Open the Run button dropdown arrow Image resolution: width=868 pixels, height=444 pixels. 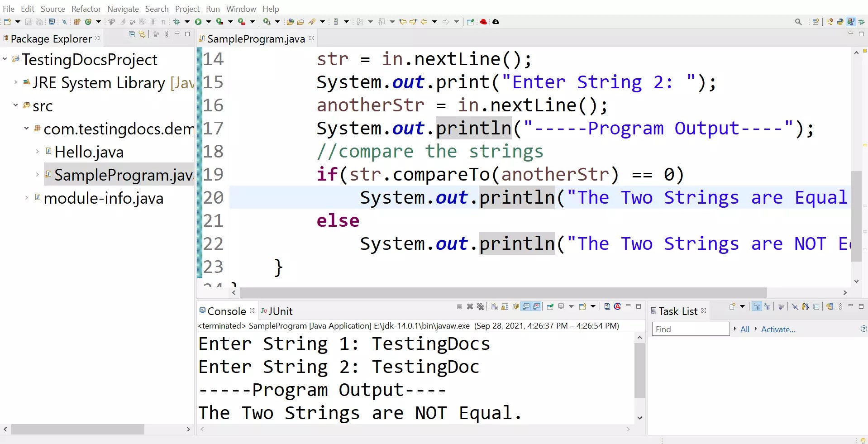(x=208, y=21)
